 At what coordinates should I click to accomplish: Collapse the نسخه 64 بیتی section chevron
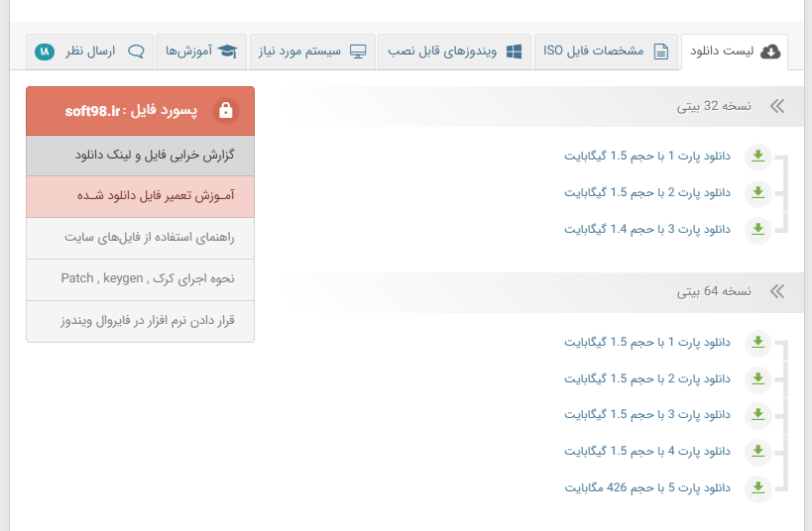[776, 291]
